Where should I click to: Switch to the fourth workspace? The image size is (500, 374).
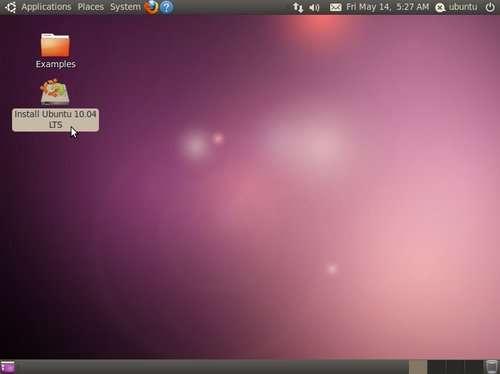coord(473,367)
